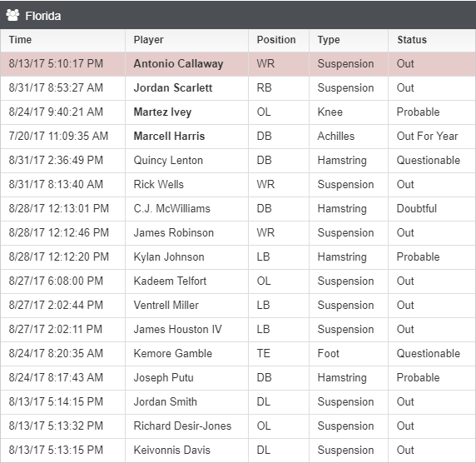Click the Status column header
The image size is (476, 463).
pos(412,40)
